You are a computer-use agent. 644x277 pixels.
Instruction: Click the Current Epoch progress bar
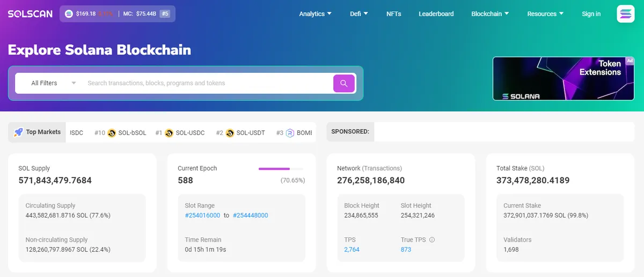coord(281,169)
